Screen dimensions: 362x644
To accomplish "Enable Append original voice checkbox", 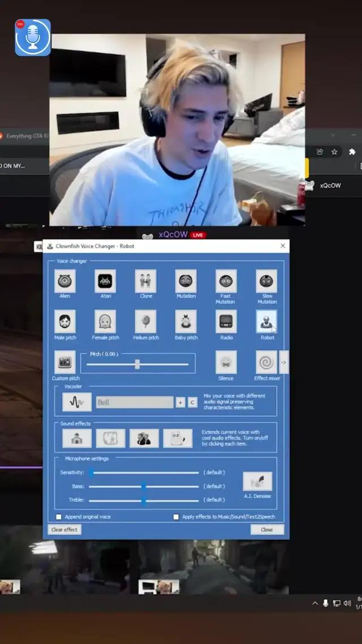I will [59, 517].
